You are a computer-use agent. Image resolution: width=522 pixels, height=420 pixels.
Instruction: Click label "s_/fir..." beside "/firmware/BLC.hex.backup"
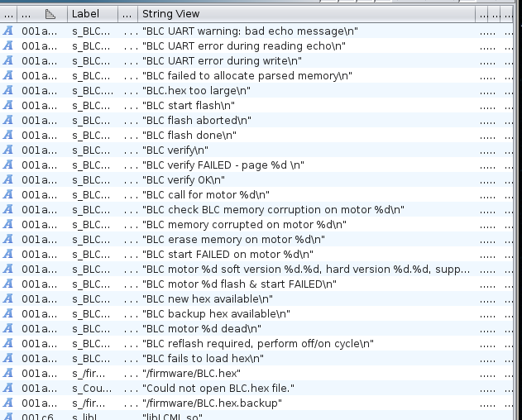89,403
